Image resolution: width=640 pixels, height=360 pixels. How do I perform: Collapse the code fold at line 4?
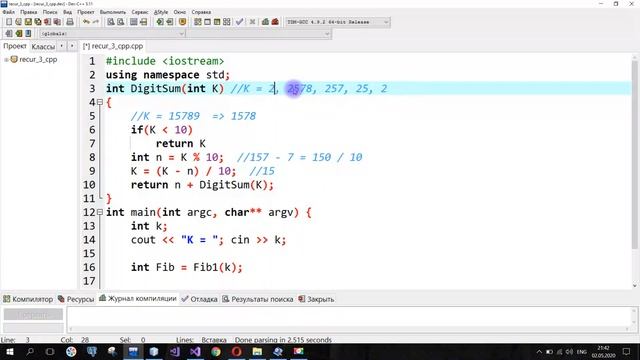click(x=100, y=102)
